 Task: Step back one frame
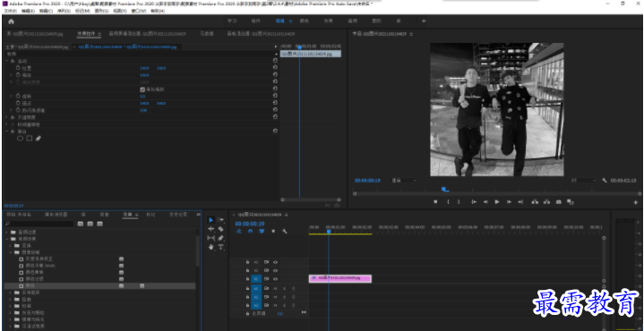click(x=485, y=202)
